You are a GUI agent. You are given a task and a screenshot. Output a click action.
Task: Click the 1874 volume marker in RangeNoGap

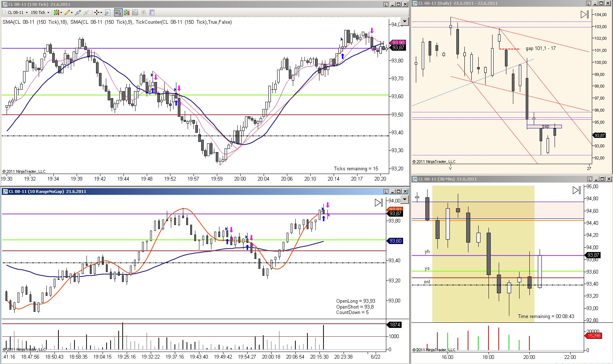(395, 325)
